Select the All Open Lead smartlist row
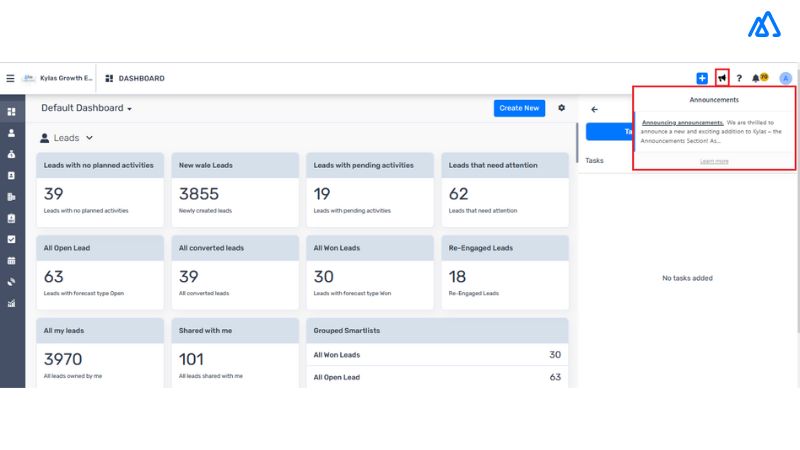The image size is (800, 450). [x=435, y=377]
